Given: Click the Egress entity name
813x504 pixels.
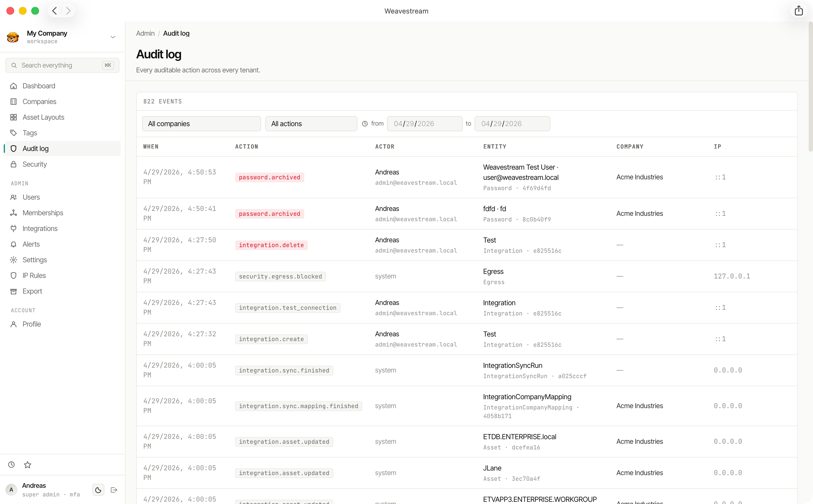Looking at the screenshot, I should point(493,272).
